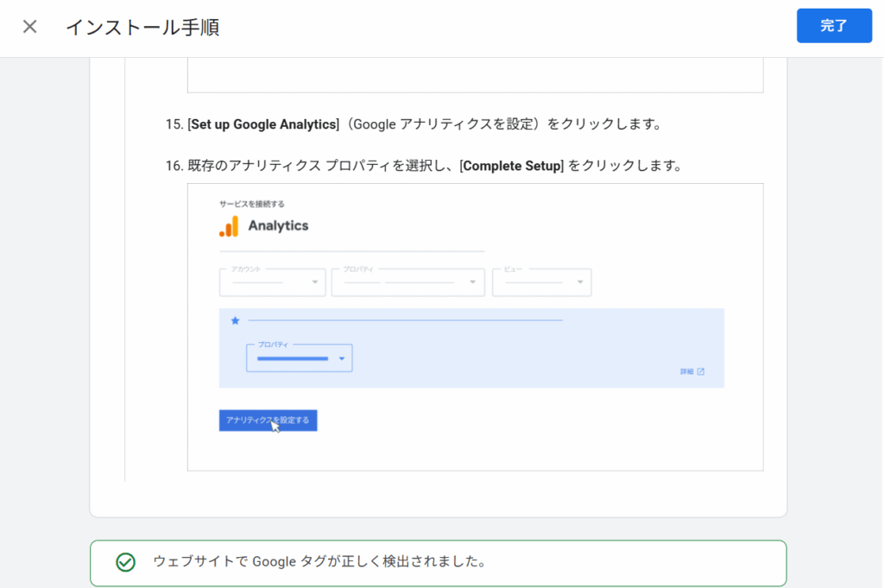The width and height of the screenshot is (884, 588).
Task: Click the アナリティクスを設定する button
Action: click(x=268, y=420)
